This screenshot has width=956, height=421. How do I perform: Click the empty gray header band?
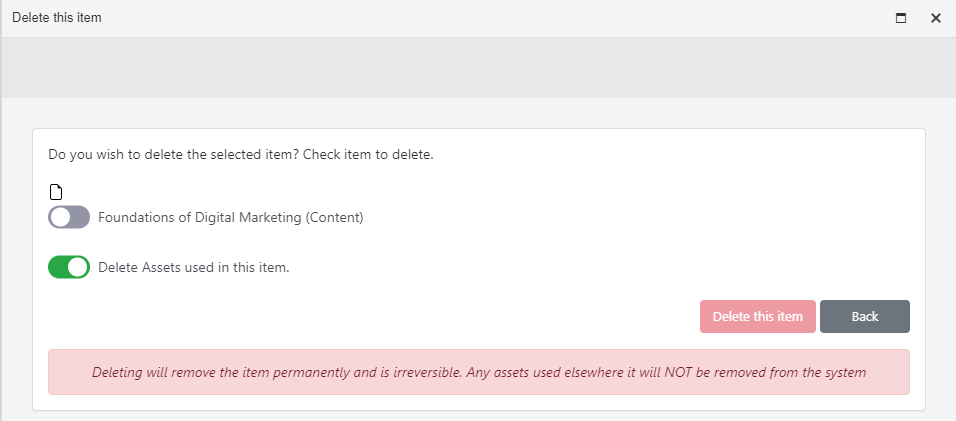click(478, 68)
